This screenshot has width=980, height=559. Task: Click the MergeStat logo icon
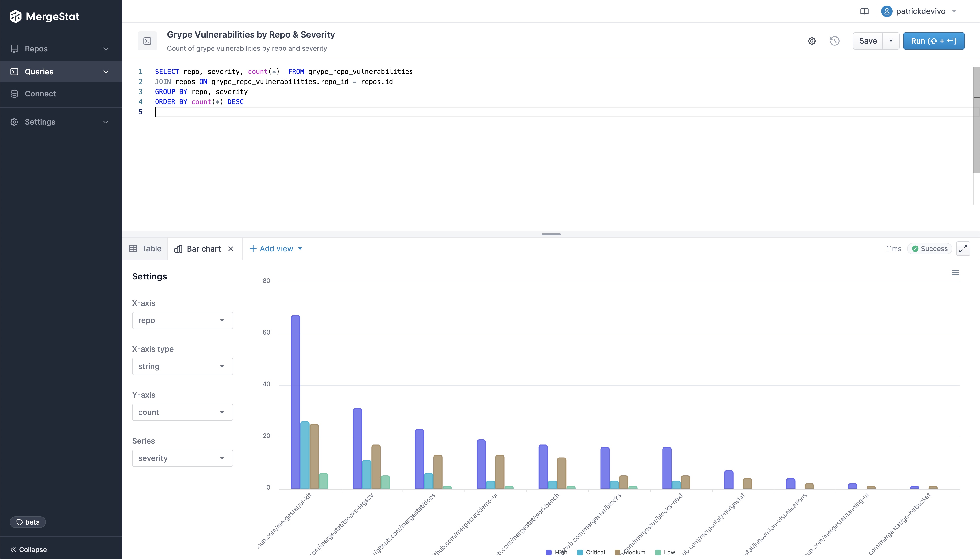(x=15, y=17)
